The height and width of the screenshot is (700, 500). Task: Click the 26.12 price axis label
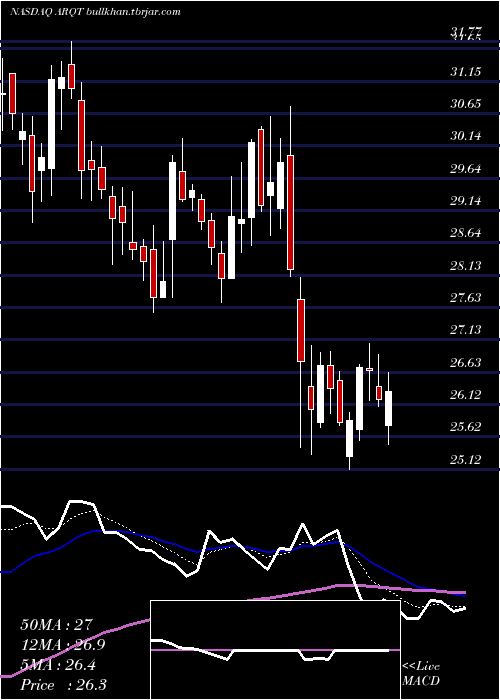(466, 395)
